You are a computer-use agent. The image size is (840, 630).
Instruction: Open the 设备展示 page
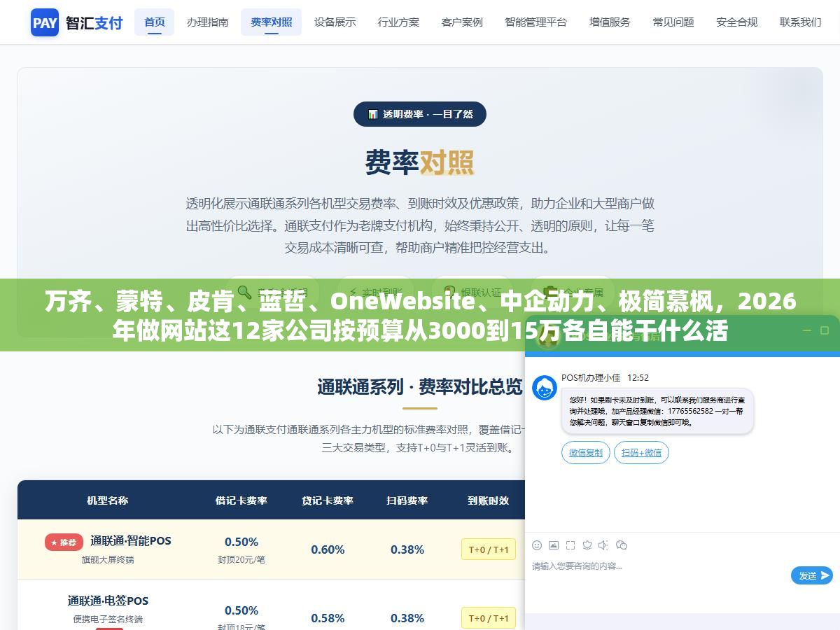[x=335, y=22]
